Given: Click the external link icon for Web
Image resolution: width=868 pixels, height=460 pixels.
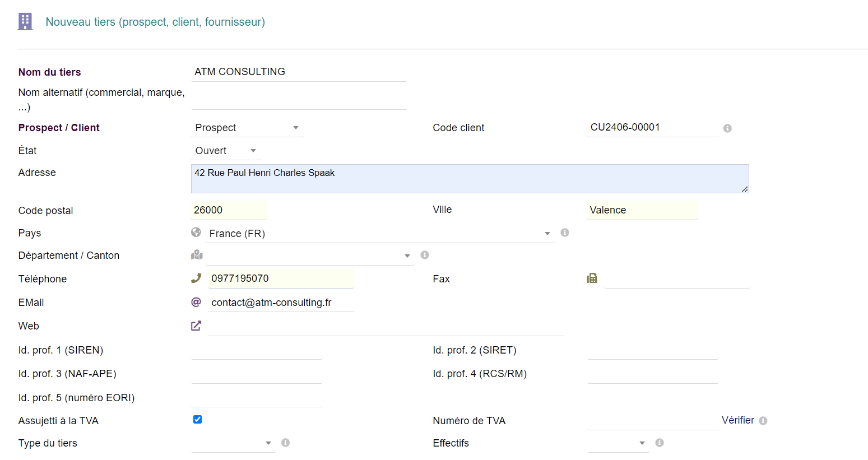Looking at the screenshot, I should [x=196, y=326].
